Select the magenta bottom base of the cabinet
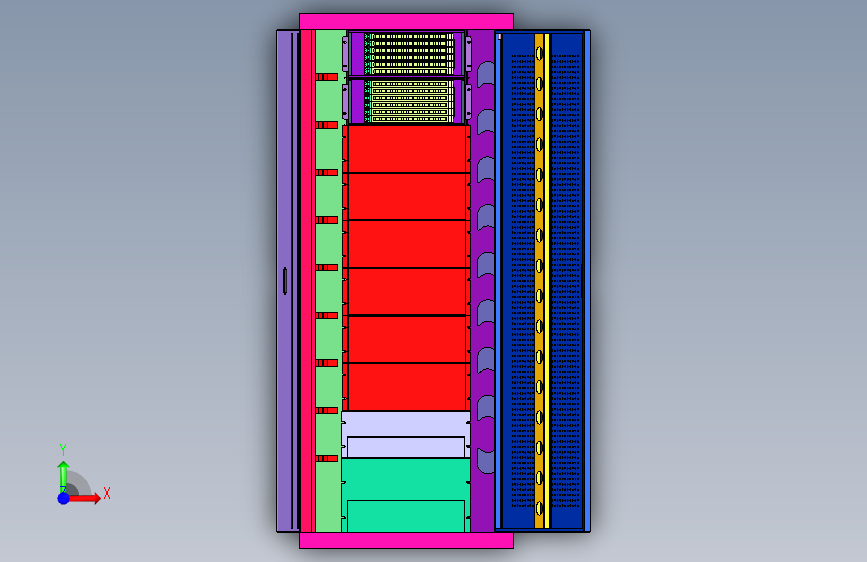867x562 pixels. 406,540
